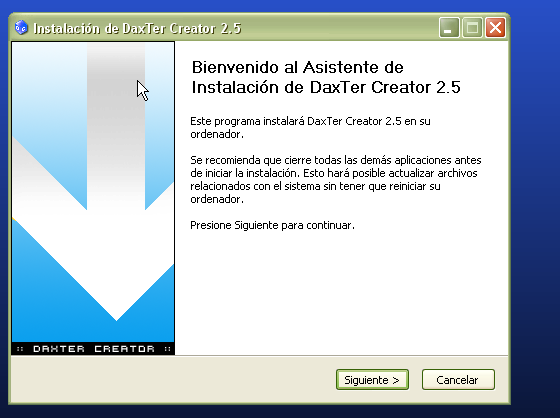Viewport: 560px width, 418px height.
Task: Click the empty beige panel beside Siguiente
Action: tap(171, 379)
